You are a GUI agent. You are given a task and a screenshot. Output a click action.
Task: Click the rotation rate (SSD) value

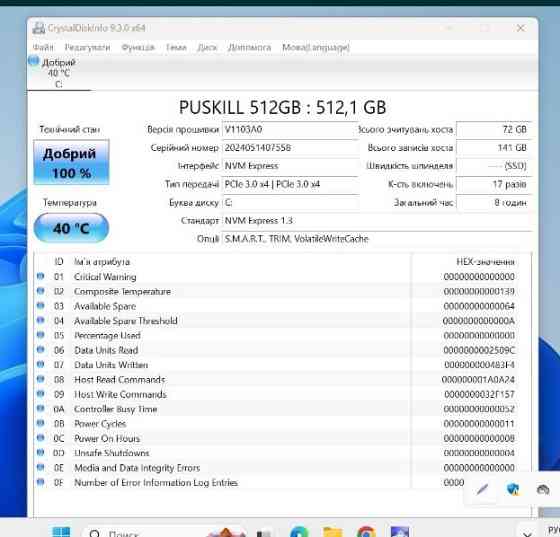click(493, 166)
